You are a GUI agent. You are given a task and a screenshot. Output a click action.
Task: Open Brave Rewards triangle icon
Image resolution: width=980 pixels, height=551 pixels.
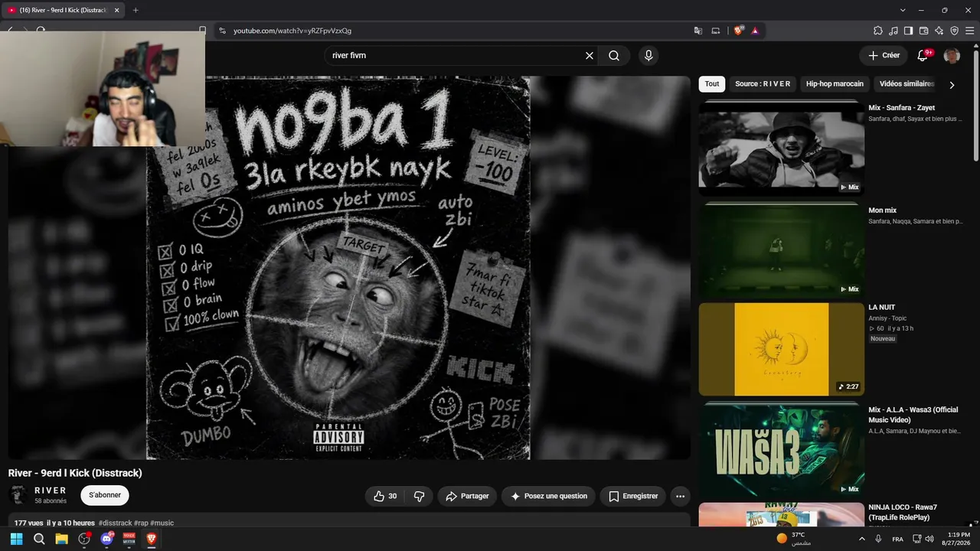(755, 31)
